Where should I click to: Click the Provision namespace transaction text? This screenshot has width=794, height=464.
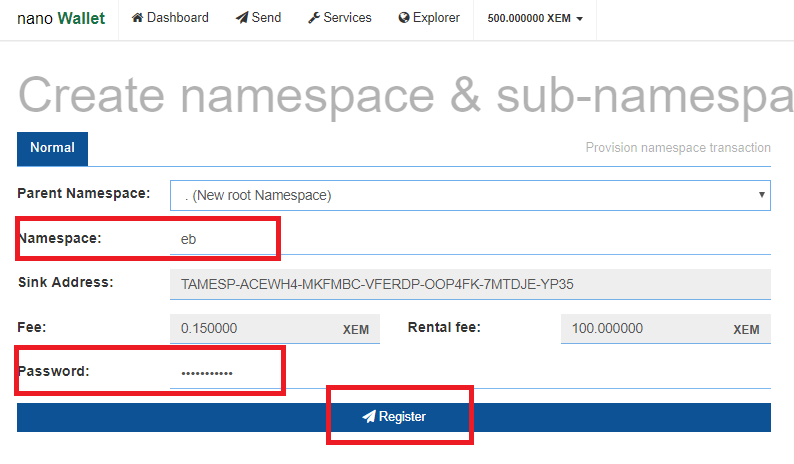(677, 148)
